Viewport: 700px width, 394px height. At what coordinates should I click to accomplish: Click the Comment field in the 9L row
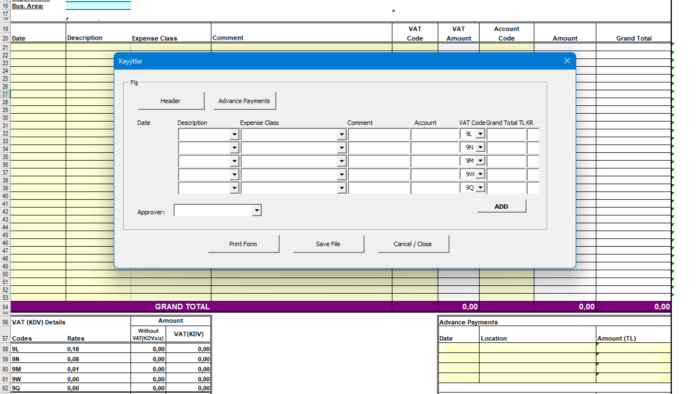379,134
